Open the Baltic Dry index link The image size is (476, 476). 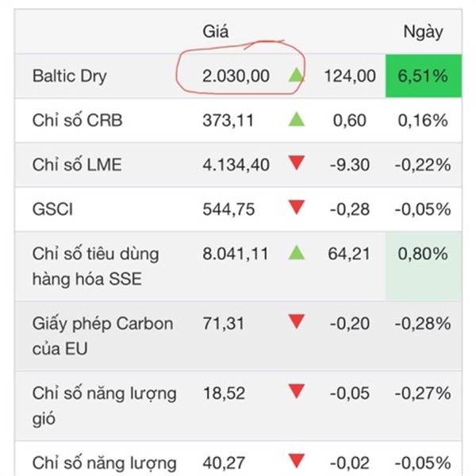(70, 76)
